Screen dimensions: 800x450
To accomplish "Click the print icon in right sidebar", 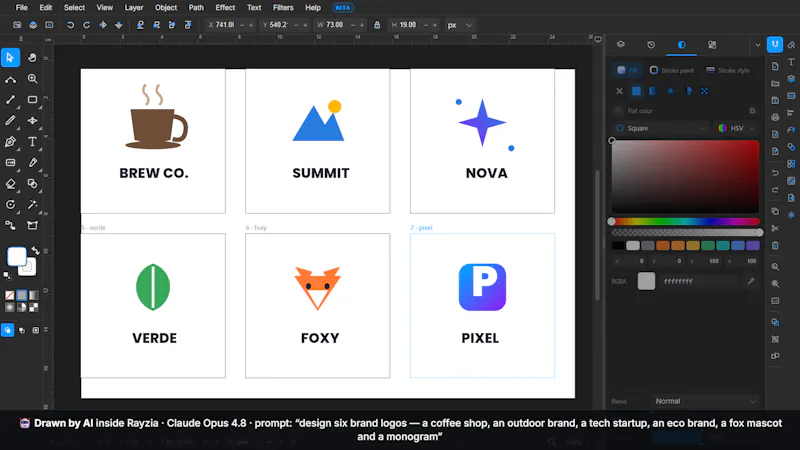I will coord(775,117).
